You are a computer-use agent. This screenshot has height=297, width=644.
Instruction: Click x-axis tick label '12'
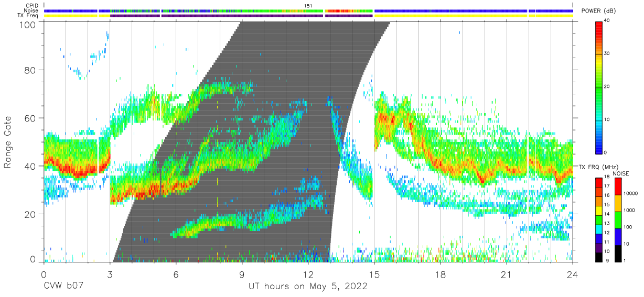pos(308,274)
